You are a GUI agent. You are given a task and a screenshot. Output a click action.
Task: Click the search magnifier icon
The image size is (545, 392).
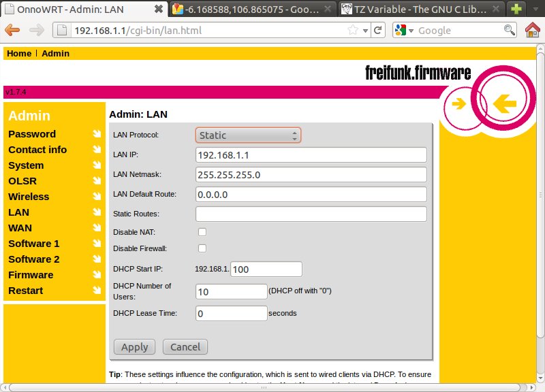509,31
